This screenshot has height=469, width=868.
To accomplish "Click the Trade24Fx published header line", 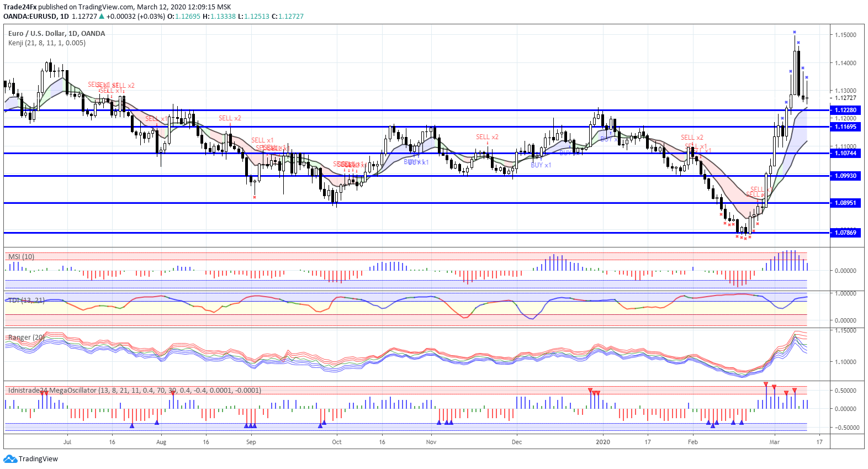I will 117,7.
